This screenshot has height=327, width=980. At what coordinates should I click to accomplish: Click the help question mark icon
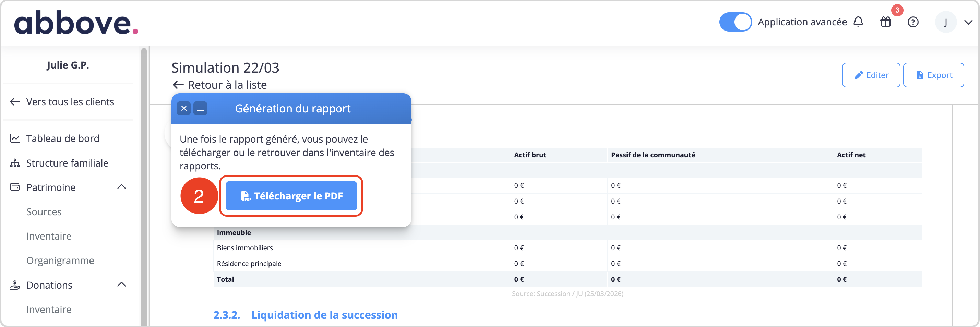click(913, 22)
